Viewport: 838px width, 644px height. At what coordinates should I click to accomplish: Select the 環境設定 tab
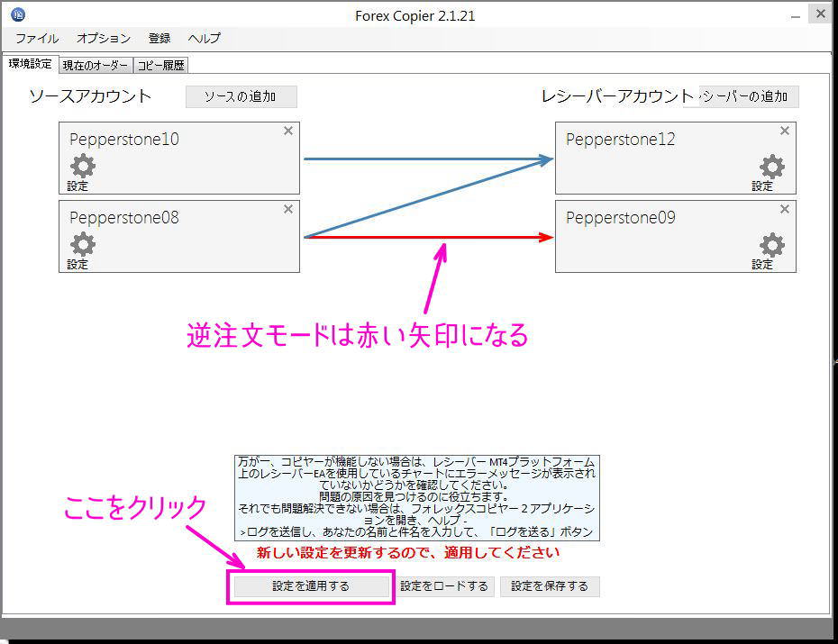pyautogui.click(x=31, y=64)
